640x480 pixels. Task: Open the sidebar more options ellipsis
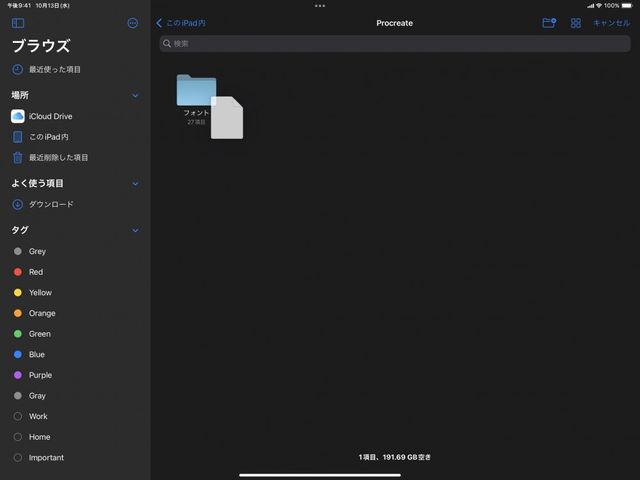[133, 23]
